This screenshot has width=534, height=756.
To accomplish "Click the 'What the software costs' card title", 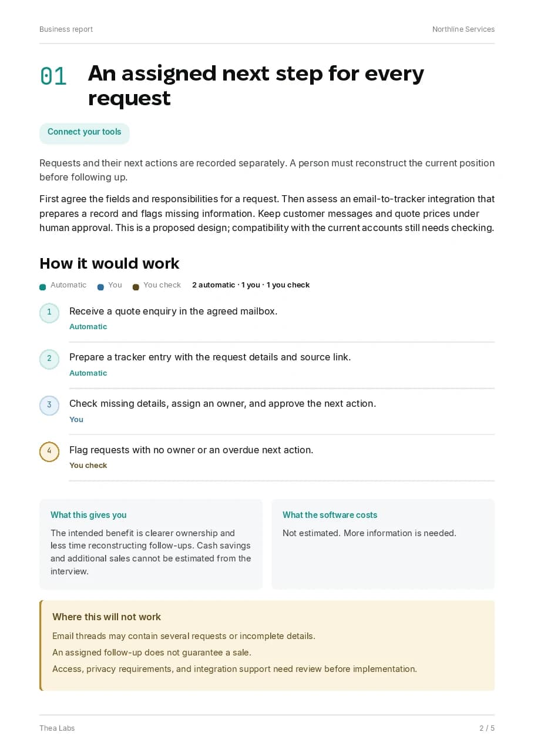I will point(330,515).
